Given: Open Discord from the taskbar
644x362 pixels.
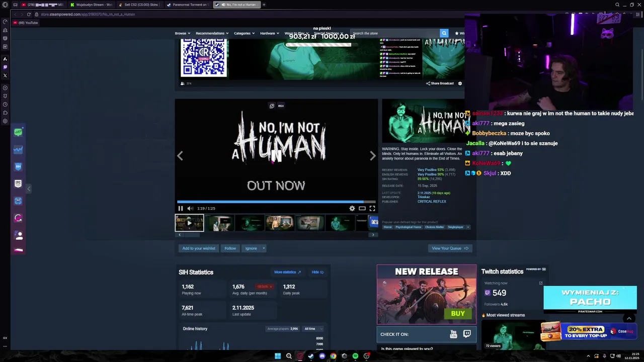Looking at the screenshot, I should [322, 356].
